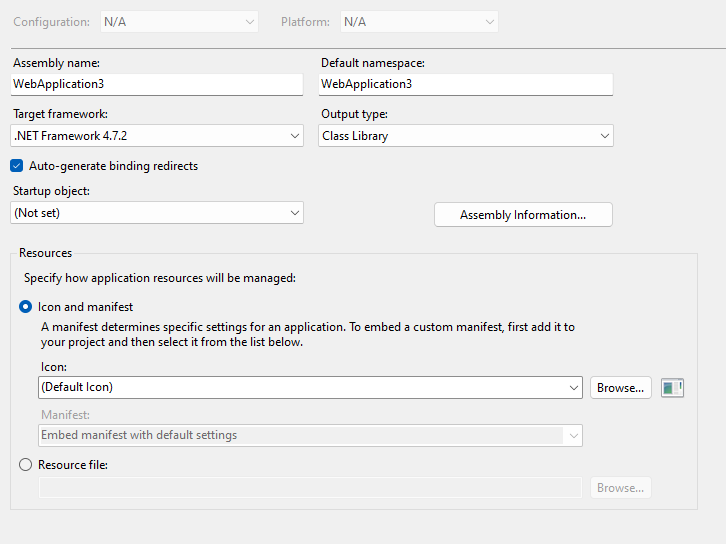Click the Resources group label
Screen dimensions: 726x544
(x=45, y=253)
